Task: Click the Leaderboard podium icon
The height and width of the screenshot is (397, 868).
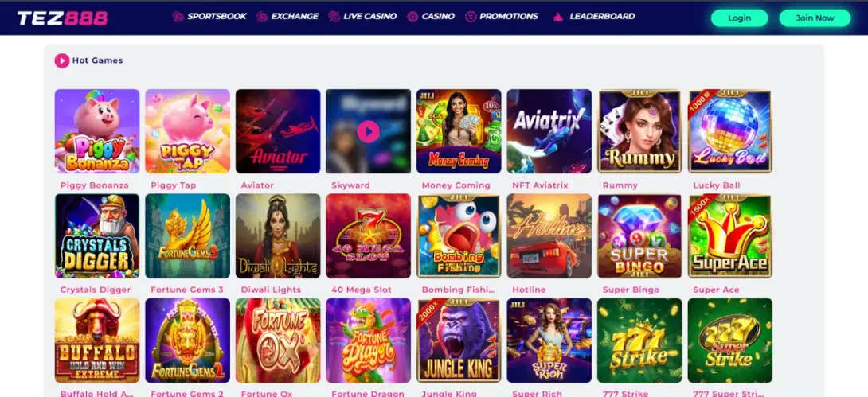Action: [x=558, y=17]
